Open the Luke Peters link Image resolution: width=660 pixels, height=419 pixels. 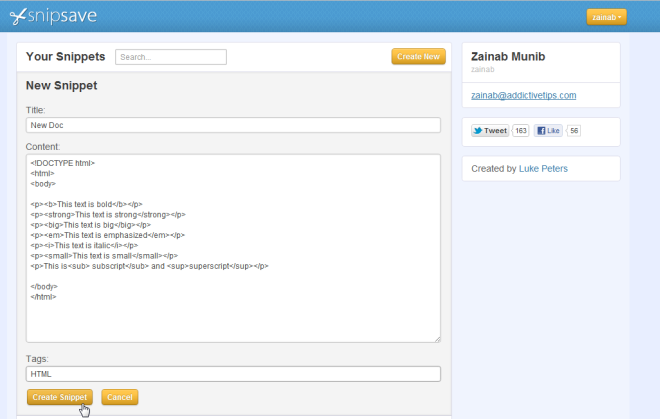click(543, 168)
